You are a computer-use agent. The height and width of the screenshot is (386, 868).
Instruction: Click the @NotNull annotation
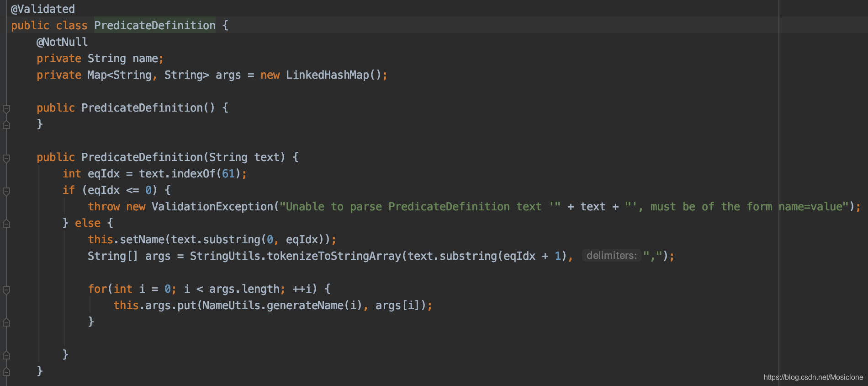[62, 42]
